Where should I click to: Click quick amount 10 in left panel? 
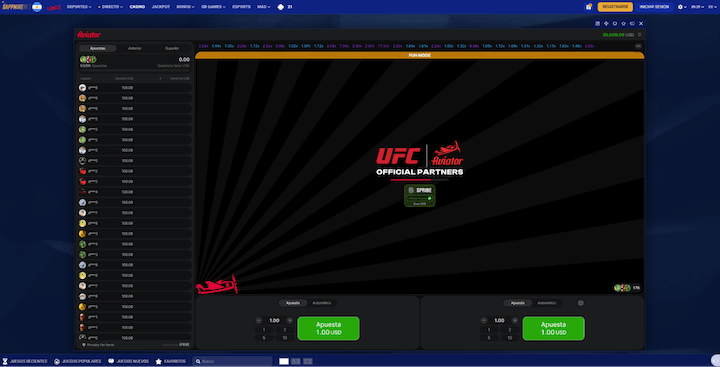pyautogui.click(x=285, y=338)
